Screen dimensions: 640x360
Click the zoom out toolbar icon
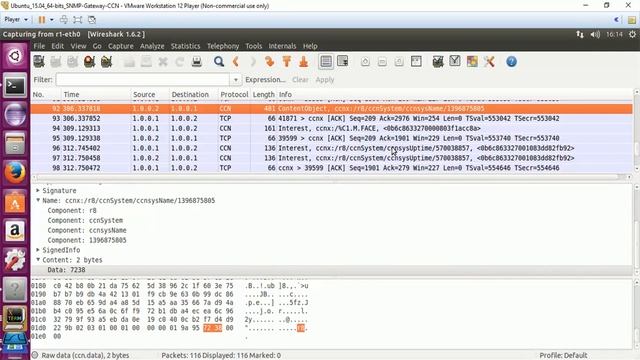pos(382,62)
